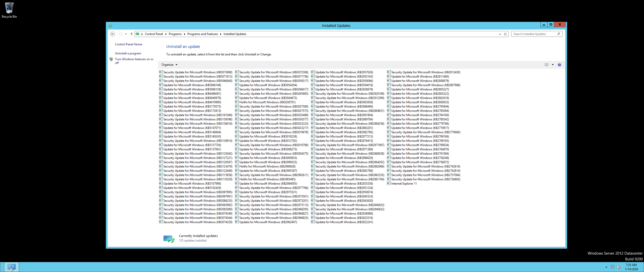Image resolution: width=644 pixels, height=272 pixels.
Task: Click the Uninstall a program link
Action: [x=128, y=53]
